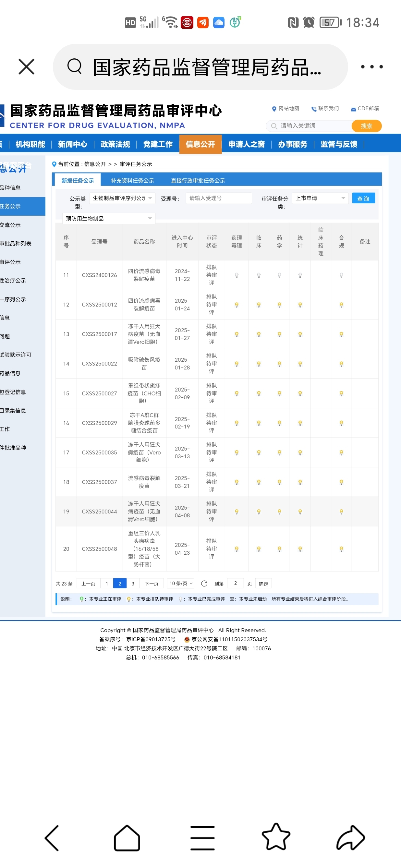Go to previous page 上一页
Image resolution: width=401 pixels, height=868 pixels.
88,584
